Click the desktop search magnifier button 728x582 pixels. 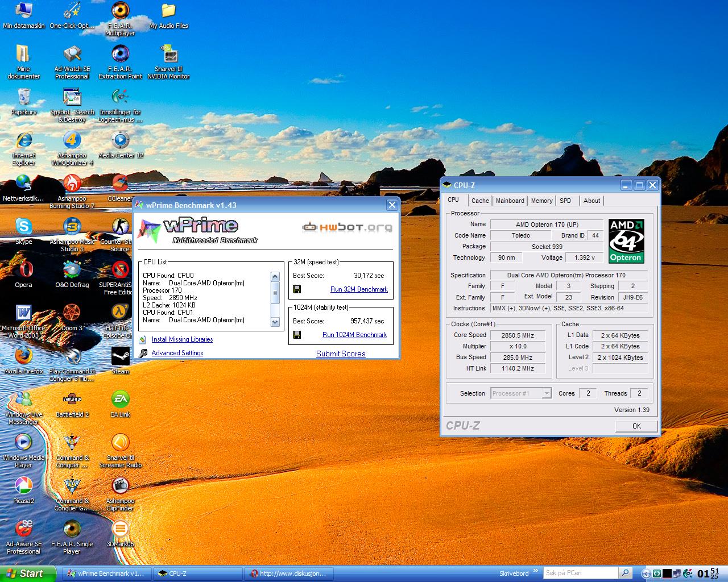(x=624, y=573)
